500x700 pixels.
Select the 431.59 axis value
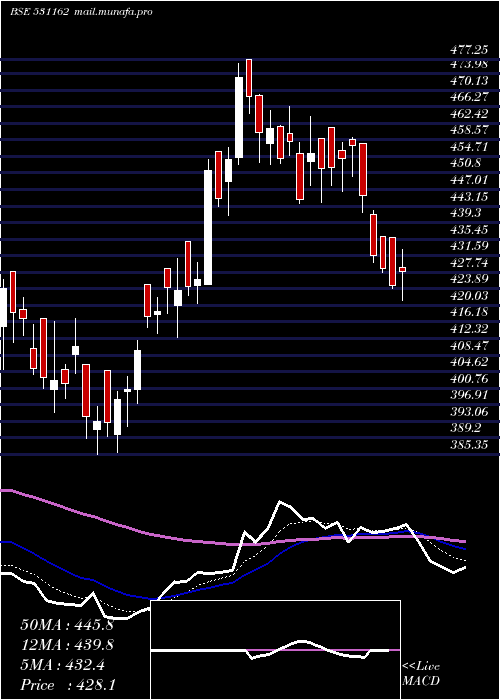click(x=469, y=246)
